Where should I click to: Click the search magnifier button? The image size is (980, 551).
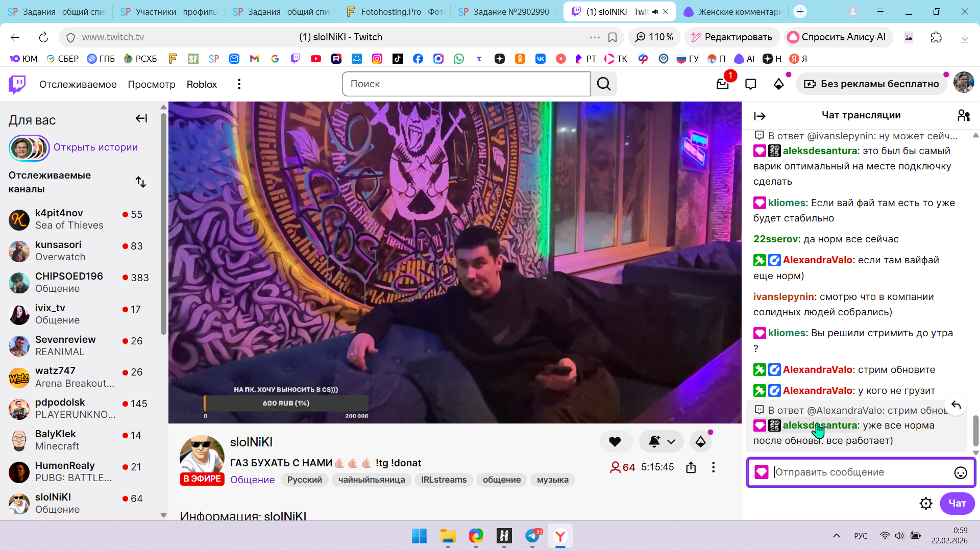(603, 84)
